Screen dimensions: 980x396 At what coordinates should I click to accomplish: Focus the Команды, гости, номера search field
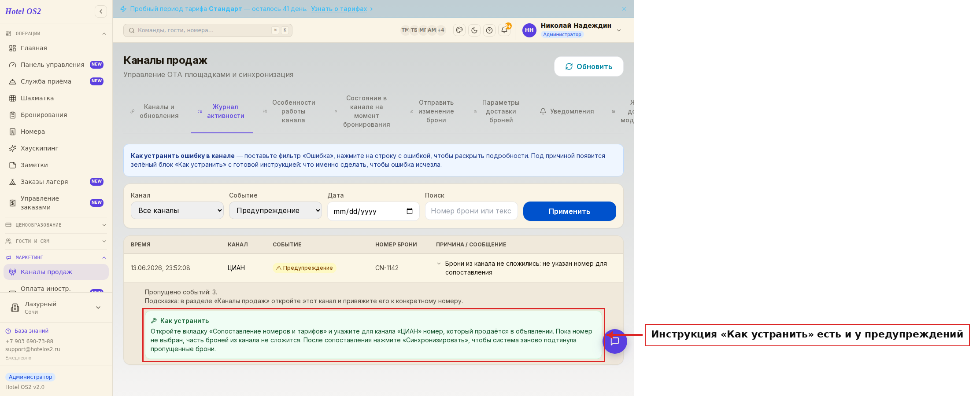[x=208, y=30]
